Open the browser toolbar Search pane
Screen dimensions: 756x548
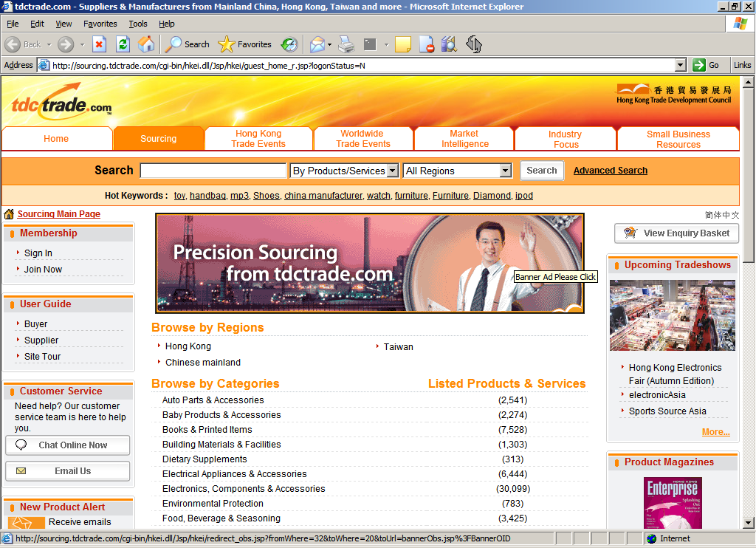[x=187, y=44]
